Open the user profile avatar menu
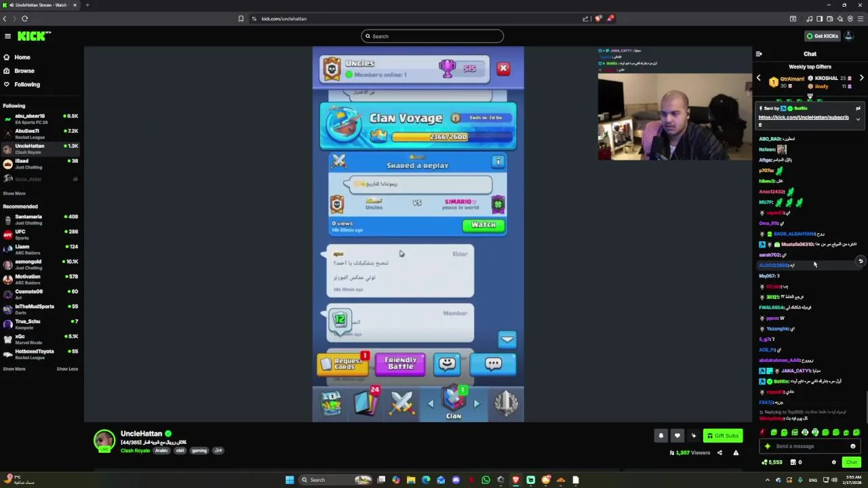The width and height of the screenshot is (868, 488). 849,36
